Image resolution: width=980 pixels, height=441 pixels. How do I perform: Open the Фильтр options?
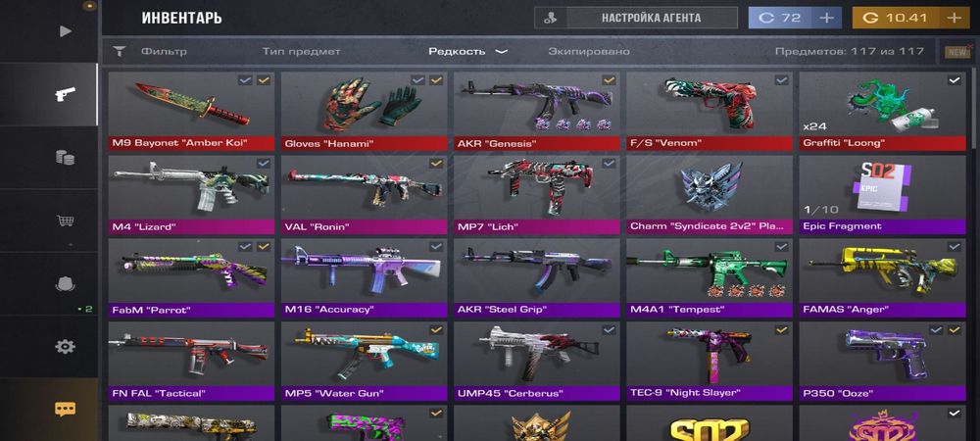pos(164,51)
